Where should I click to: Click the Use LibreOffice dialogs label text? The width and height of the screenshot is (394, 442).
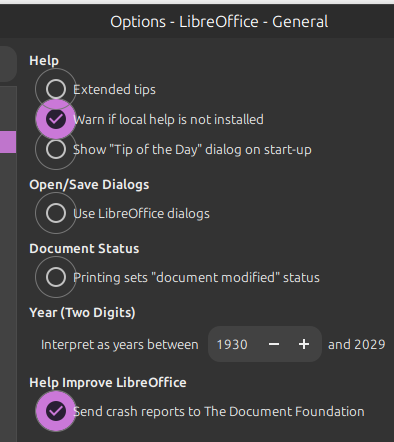pos(141,213)
